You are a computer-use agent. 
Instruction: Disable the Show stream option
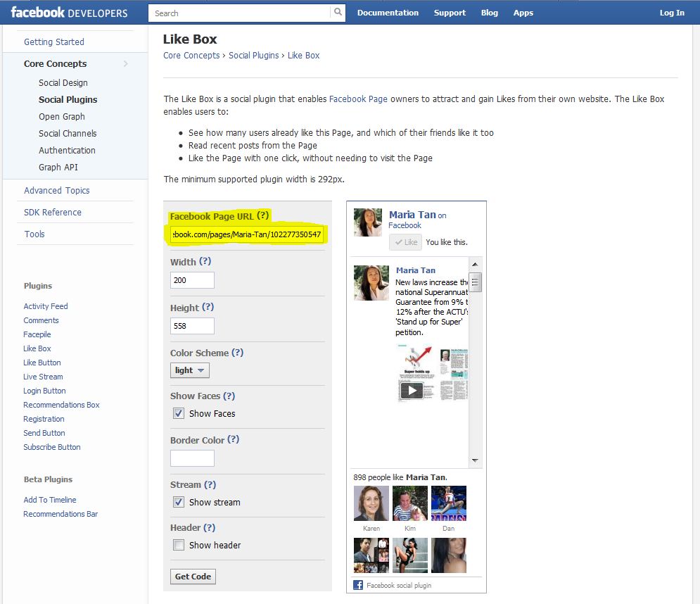[x=178, y=502]
